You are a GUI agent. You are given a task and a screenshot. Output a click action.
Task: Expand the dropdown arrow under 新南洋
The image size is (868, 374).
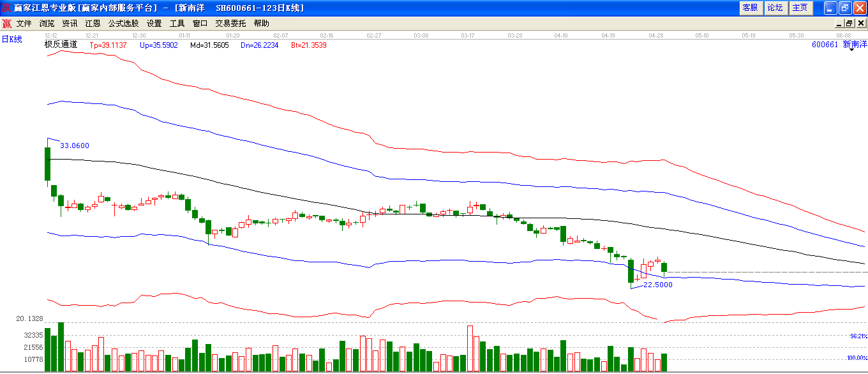851,50
